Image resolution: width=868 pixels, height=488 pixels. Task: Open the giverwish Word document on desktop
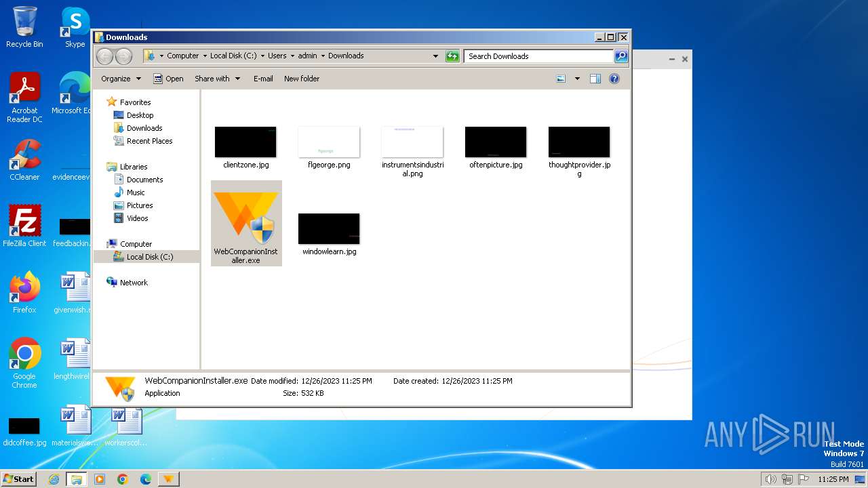pos(75,293)
